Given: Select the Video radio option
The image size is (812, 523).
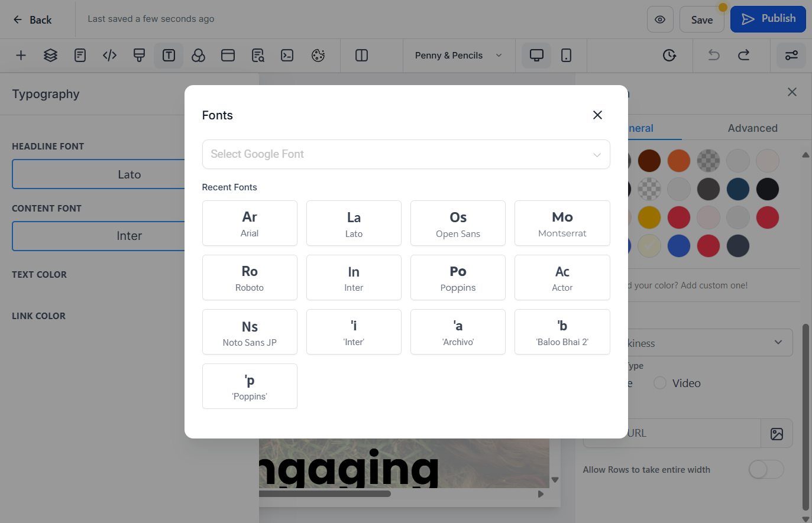Looking at the screenshot, I should (x=660, y=383).
